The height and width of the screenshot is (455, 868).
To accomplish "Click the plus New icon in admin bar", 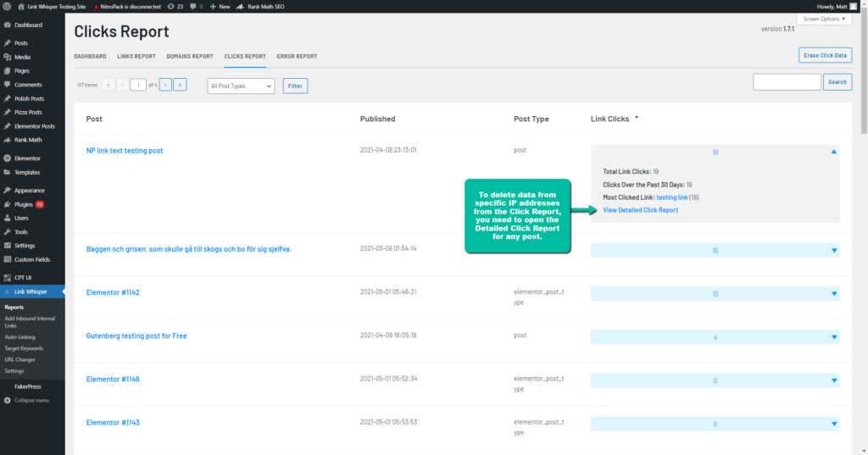I will pos(213,7).
